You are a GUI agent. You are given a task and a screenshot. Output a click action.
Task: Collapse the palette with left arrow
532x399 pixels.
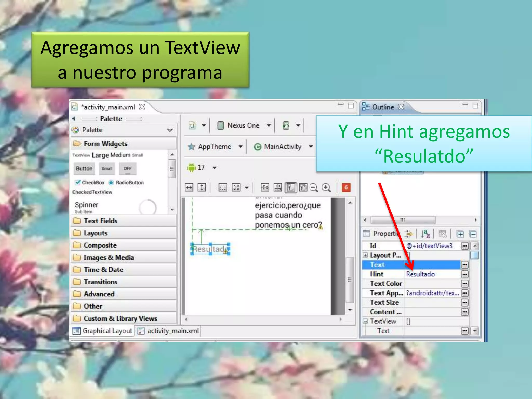pyautogui.click(x=74, y=118)
